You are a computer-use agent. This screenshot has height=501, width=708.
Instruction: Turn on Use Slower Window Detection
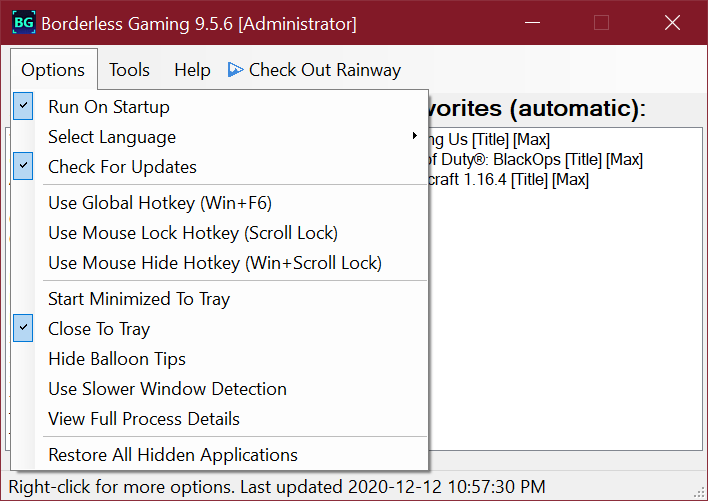(x=167, y=389)
